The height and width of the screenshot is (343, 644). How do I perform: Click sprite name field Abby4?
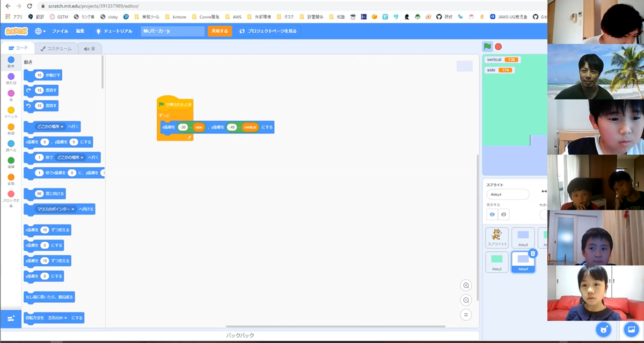point(508,195)
